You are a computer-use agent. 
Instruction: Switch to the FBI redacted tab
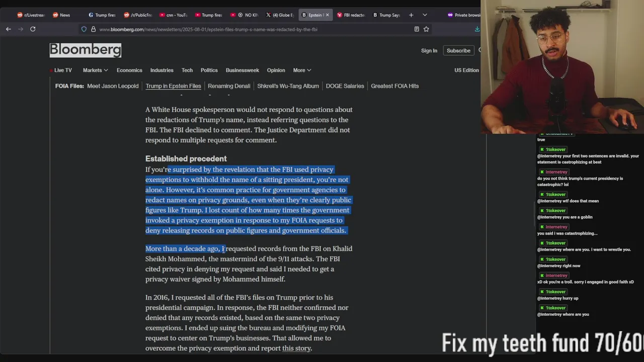click(351, 15)
